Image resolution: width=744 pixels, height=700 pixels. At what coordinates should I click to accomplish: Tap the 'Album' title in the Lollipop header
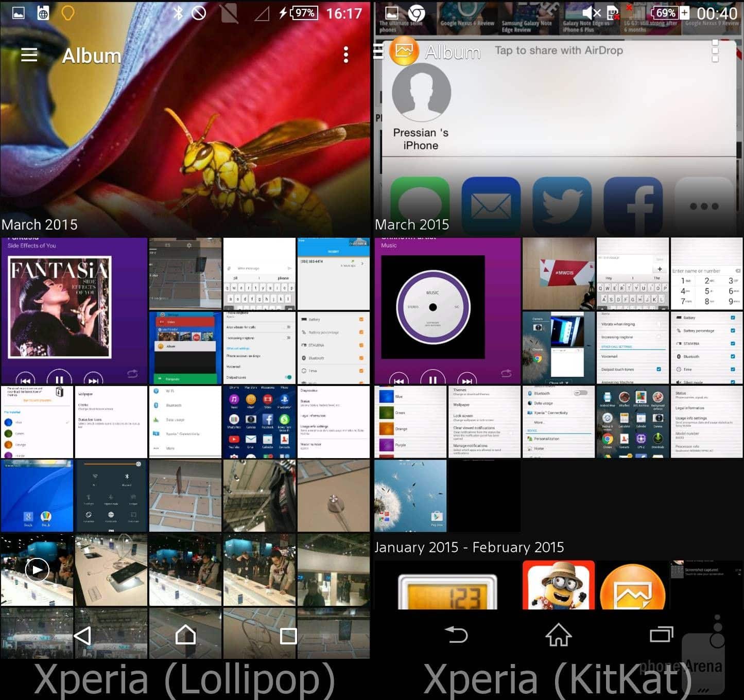pos(92,55)
